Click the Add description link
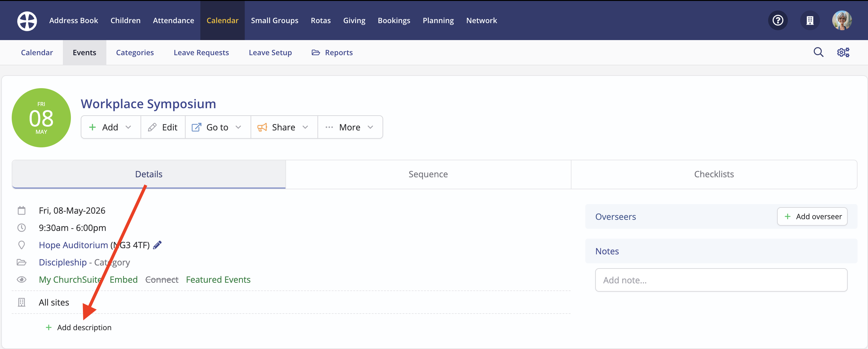Screen dimensions: 868x349 click(x=78, y=327)
